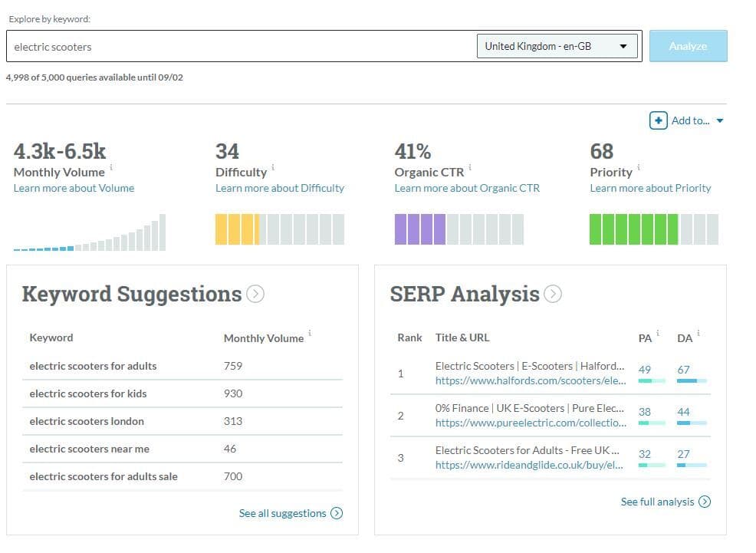
Task: Click See full analysis link
Action: click(657, 502)
